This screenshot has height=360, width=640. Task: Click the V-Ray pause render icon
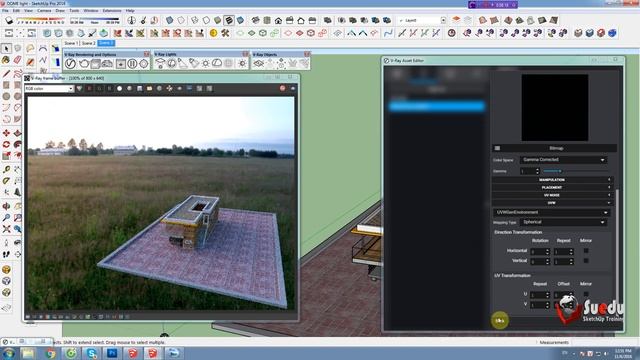[x=132, y=64]
